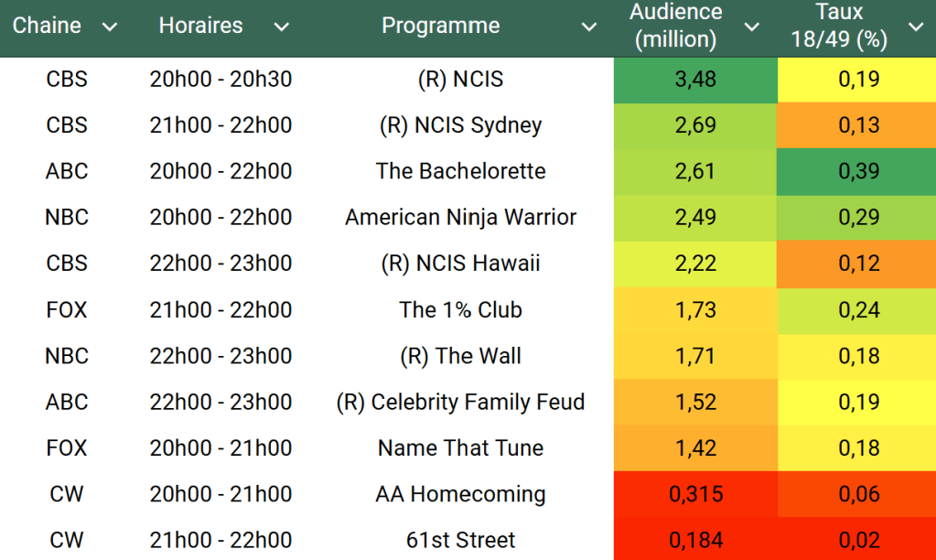Screen dimensions: 936x560
Task: Expand the Horaires column filter chevron
Action: click(282, 27)
